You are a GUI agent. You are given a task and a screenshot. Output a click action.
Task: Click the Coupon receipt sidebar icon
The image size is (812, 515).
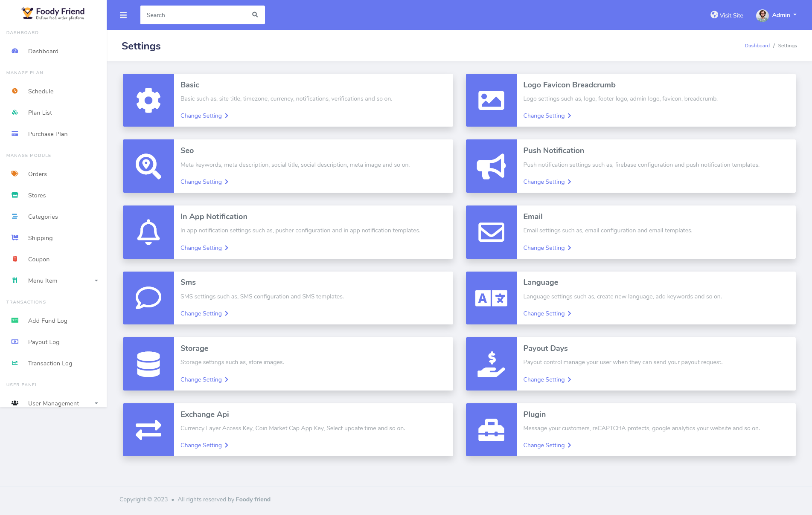click(15, 259)
